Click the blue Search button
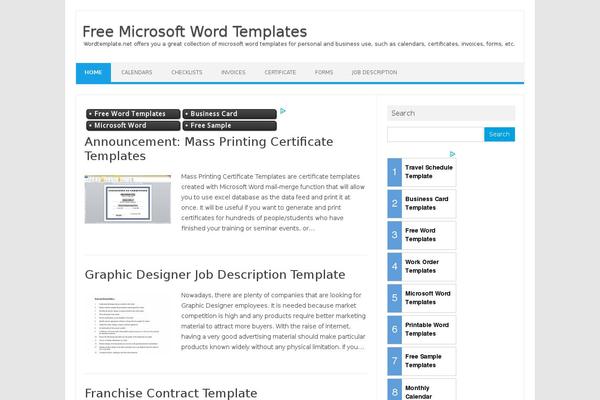 click(x=499, y=134)
